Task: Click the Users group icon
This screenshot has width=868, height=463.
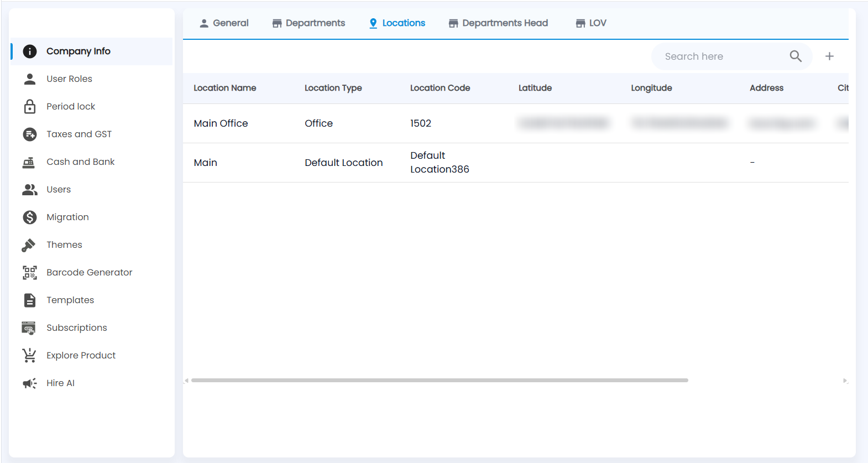Action: [30, 190]
